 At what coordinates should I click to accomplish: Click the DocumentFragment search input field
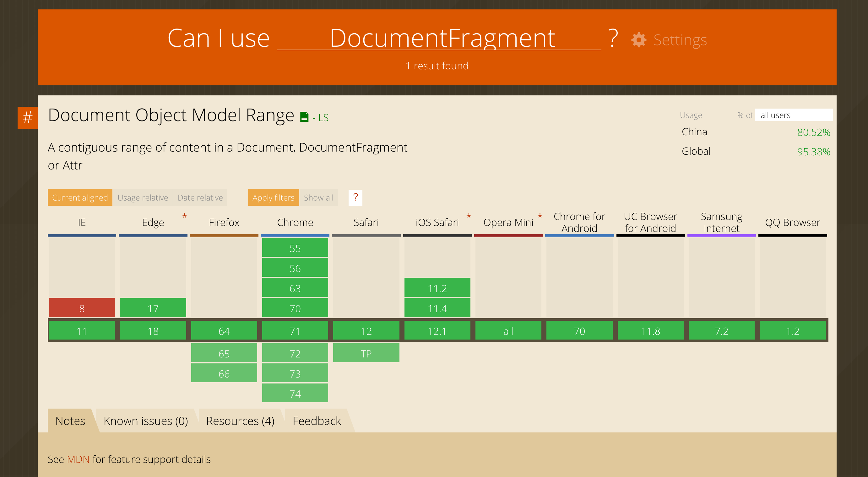(x=439, y=38)
